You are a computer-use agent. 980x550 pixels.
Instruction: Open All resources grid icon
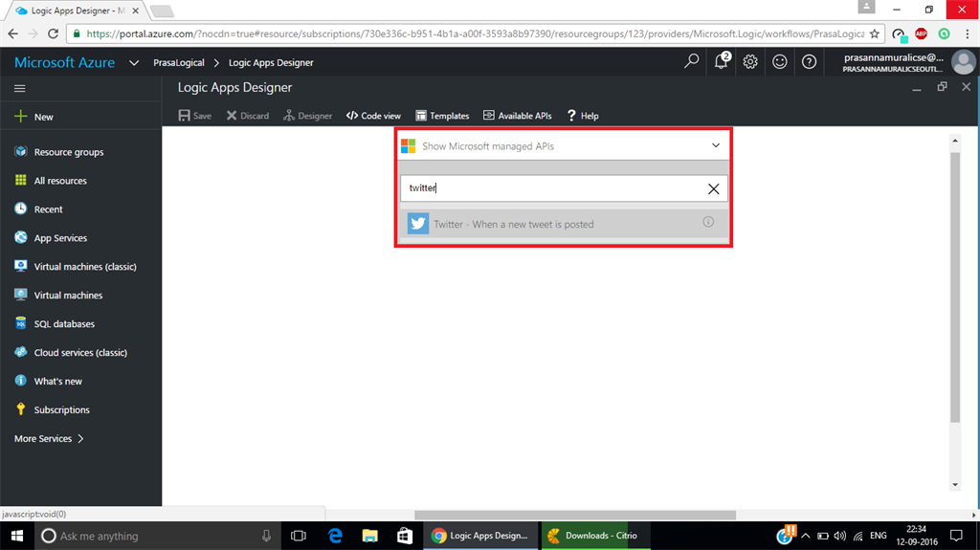tap(21, 180)
